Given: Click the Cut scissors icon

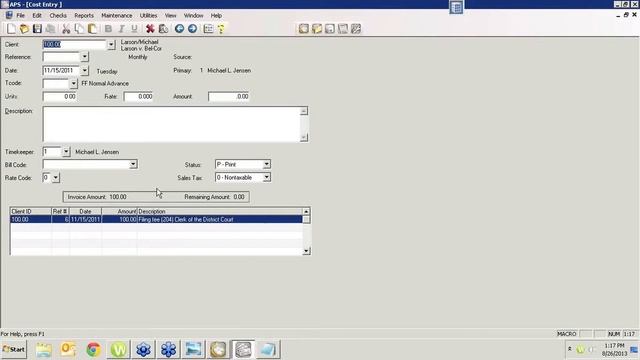Looking at the screenshot, I should pos(66,29).
